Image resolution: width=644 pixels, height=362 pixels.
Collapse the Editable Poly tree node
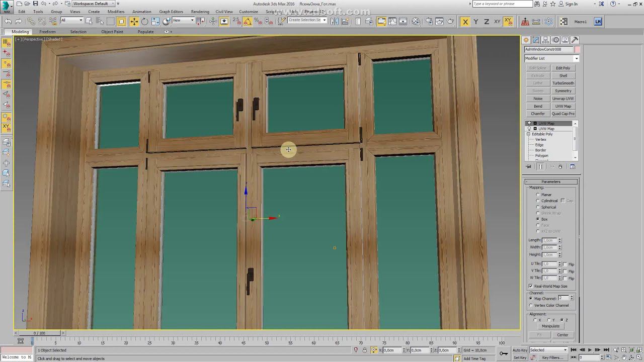click(528, 134)
